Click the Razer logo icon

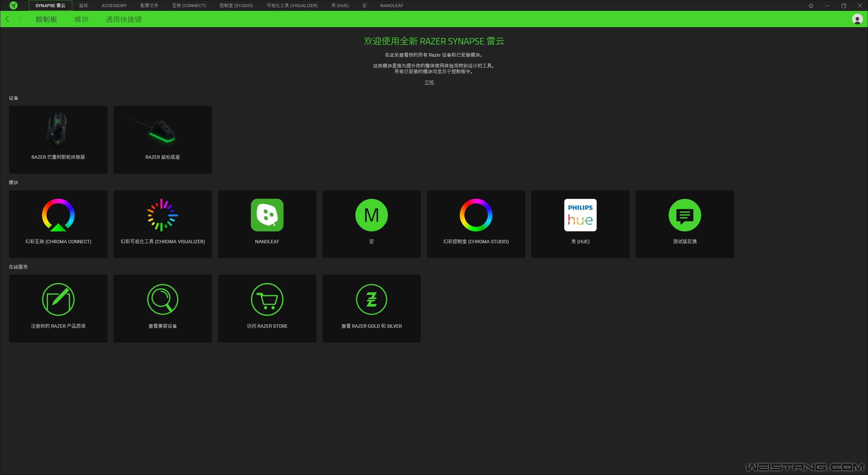[x=14, y=5]
